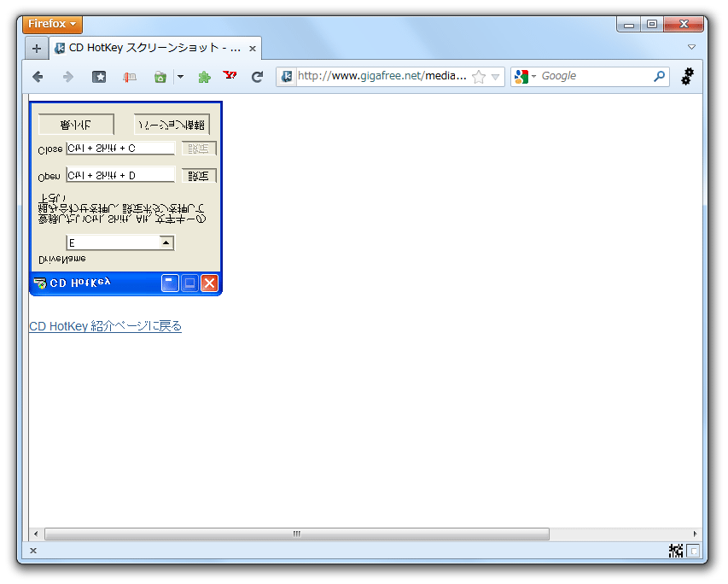Viewport: 728px width, 584px height.
Task: Click the QR code icon in the status bar
Action: click(x=676, y=551)
